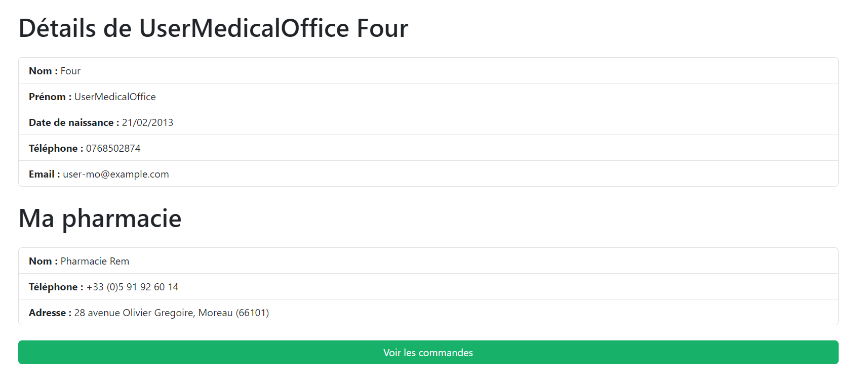This screenshot has width=868, height=392.
Task: Click the street text 28 avenue Olivier Gregoire
Action: click(x=134, y=313)
